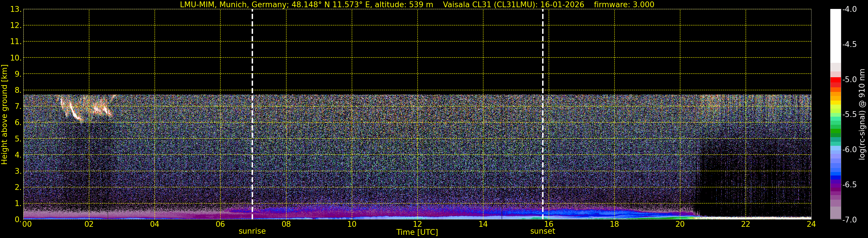Select the 12 hour tick label
Viewport: 868px width, 238px height.
coord(417,224)
